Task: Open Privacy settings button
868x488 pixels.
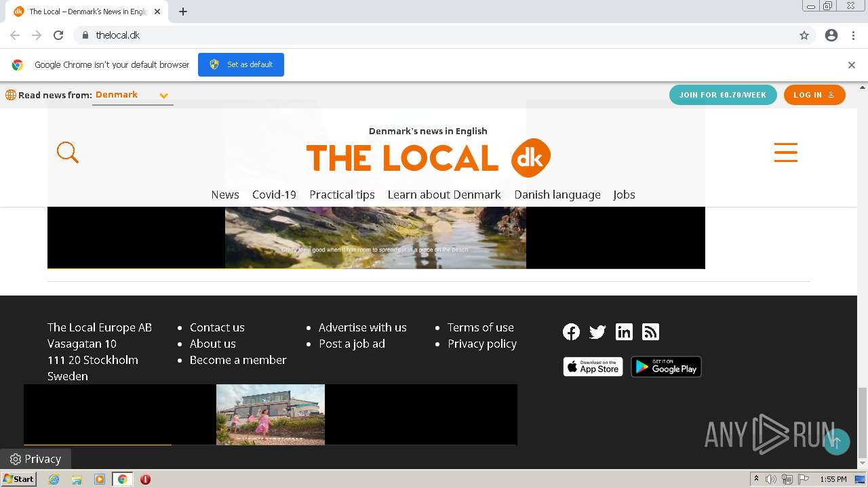Action: [x=35, y=459]
